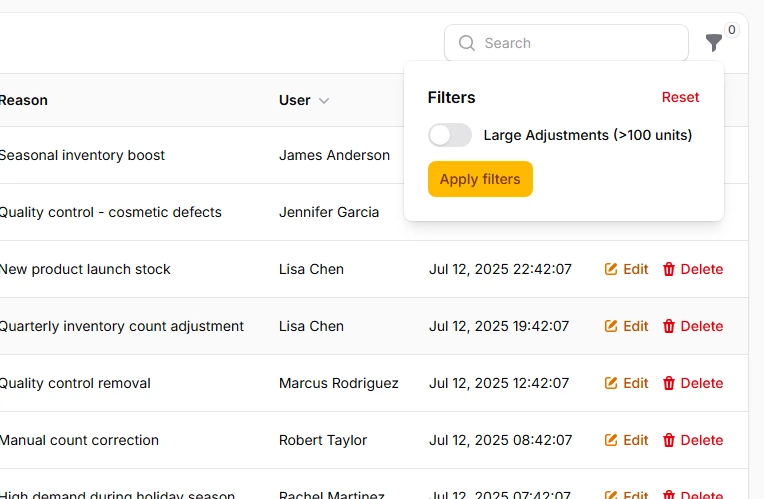Screen dimensions: 764x499
Task: Click the Apply filters button
Action: pyautogui.click(x=480, y=179)
